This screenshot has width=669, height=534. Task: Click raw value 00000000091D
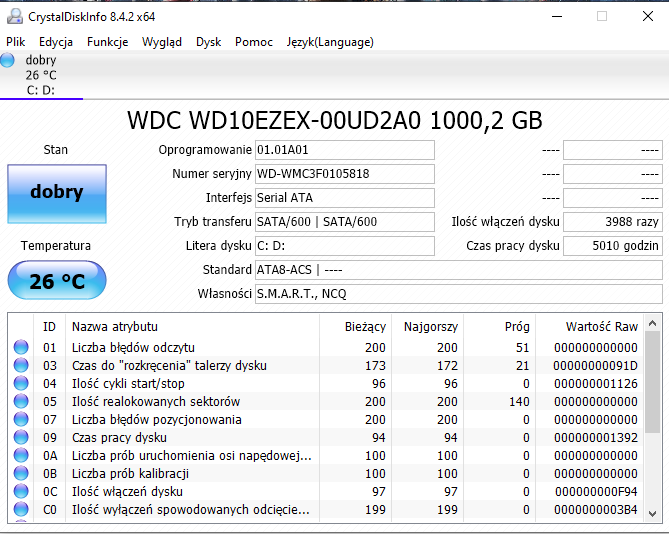click(595, 366)
